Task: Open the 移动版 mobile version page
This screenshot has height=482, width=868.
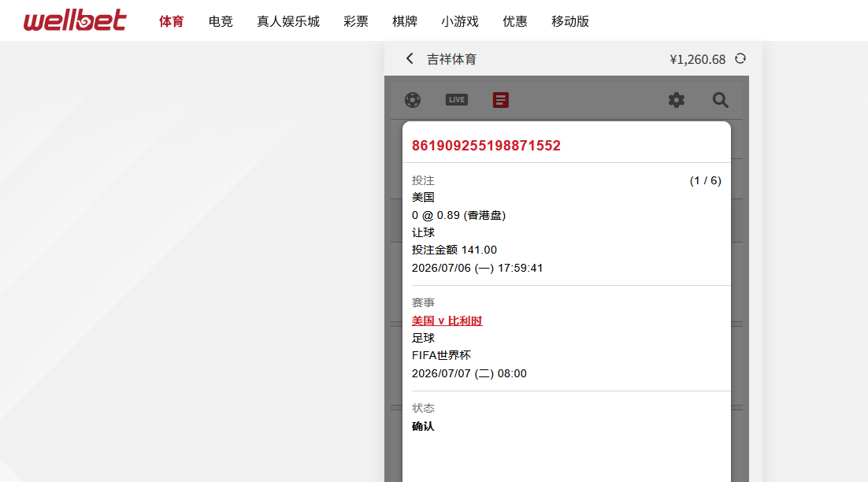Action: [570, 21]
